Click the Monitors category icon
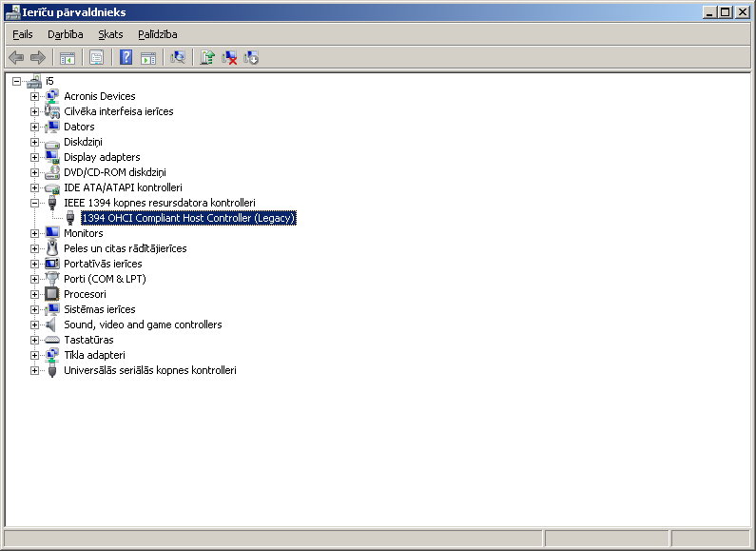This screenshot has height=551, width=756. pyautogui.click(x=52, y=233)
